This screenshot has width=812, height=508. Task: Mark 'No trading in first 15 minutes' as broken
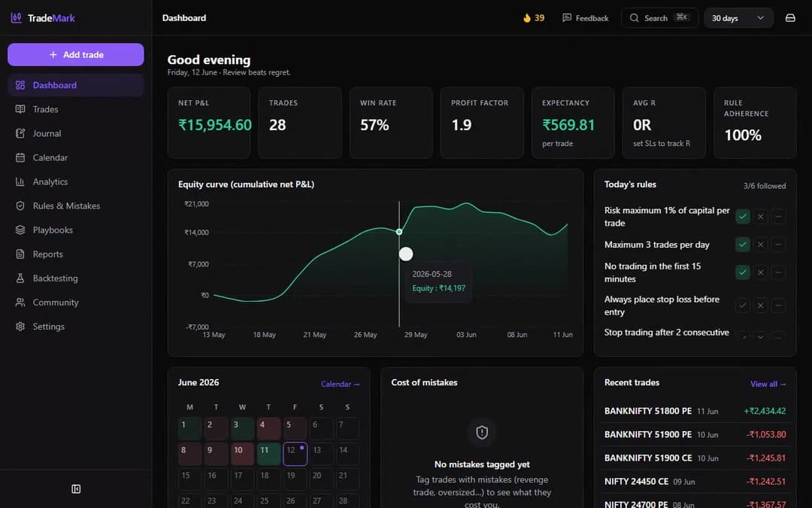pyautogui.click(x=760, y=272)
